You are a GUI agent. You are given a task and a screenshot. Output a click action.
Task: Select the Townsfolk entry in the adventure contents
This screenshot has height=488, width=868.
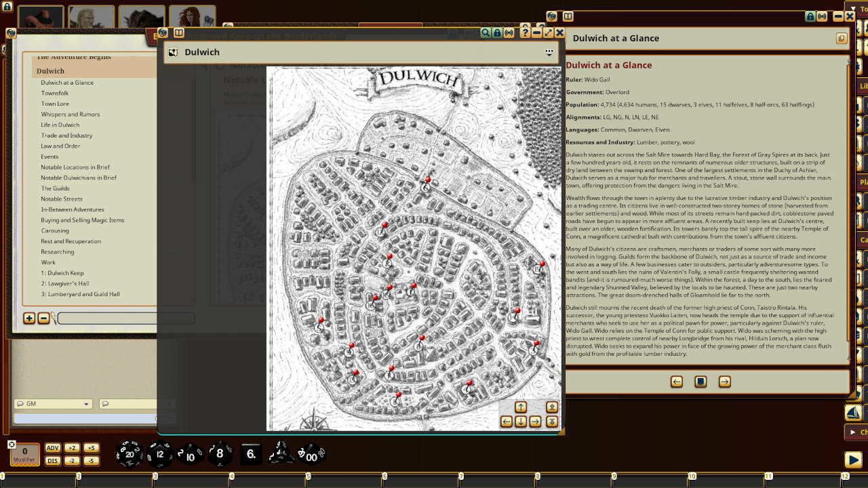[x=55, y=93]
